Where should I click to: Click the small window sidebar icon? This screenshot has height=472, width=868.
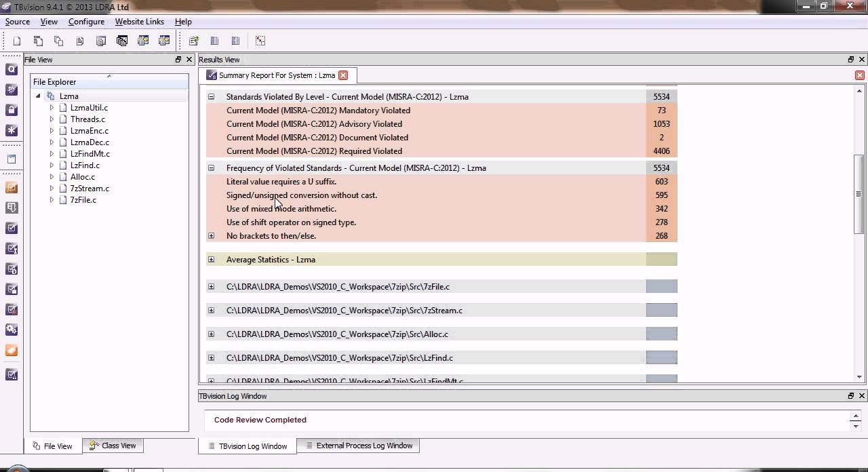tap(12, 159)
